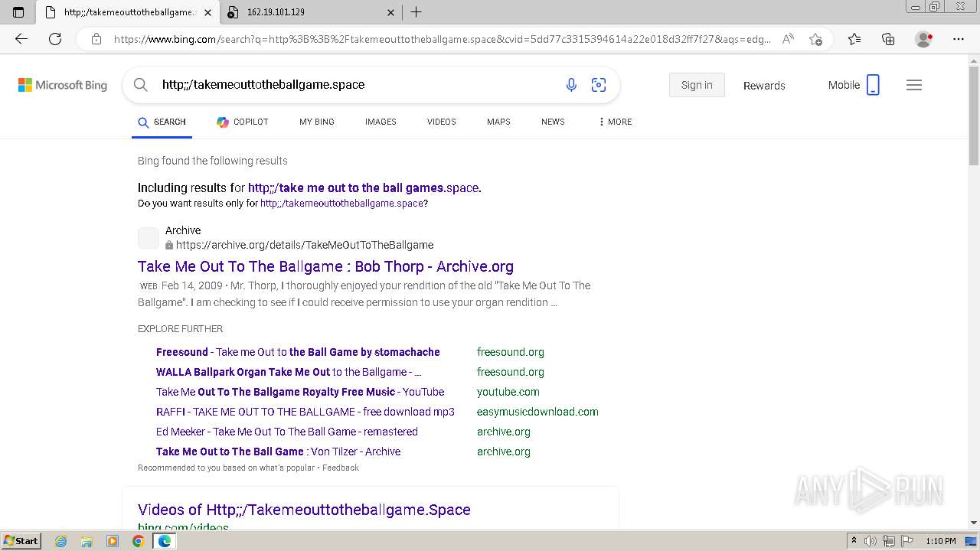Go back with the browser back arrow

pos(21,39)
